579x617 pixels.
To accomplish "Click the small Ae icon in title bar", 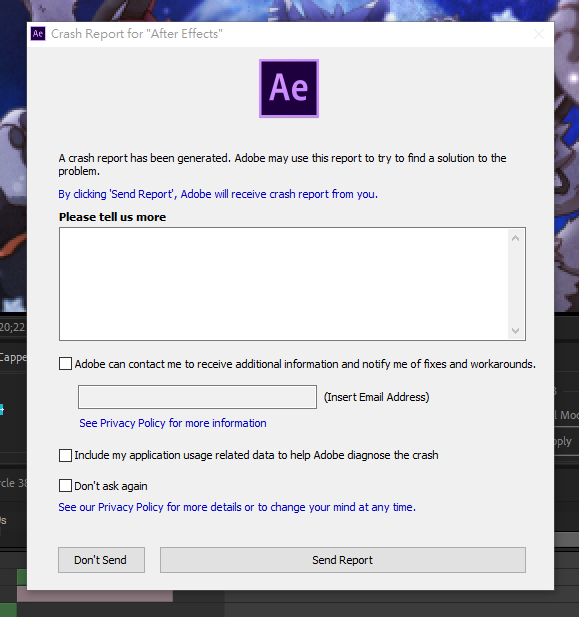I will click(x=38, y=34).
